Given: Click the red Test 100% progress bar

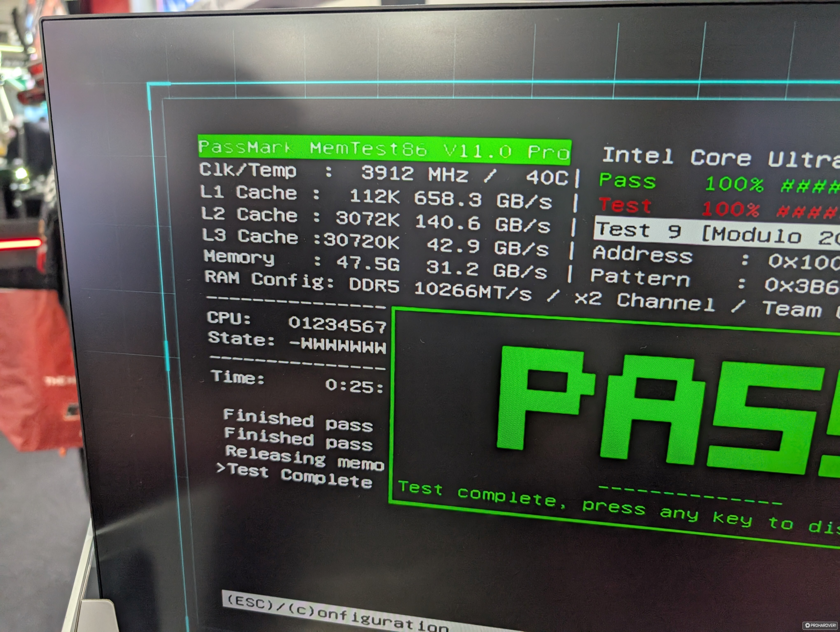Looking at the screenshot, I should [719, 208].
